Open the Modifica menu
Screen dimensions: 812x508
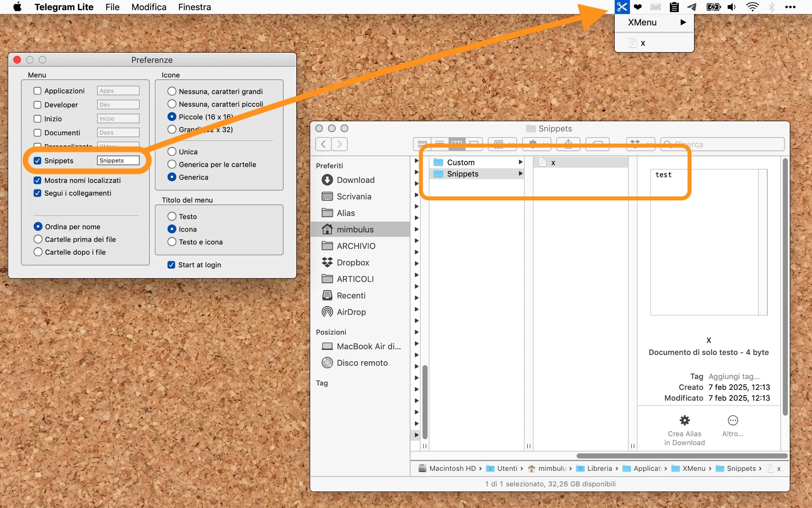click(x=149, y=7)
